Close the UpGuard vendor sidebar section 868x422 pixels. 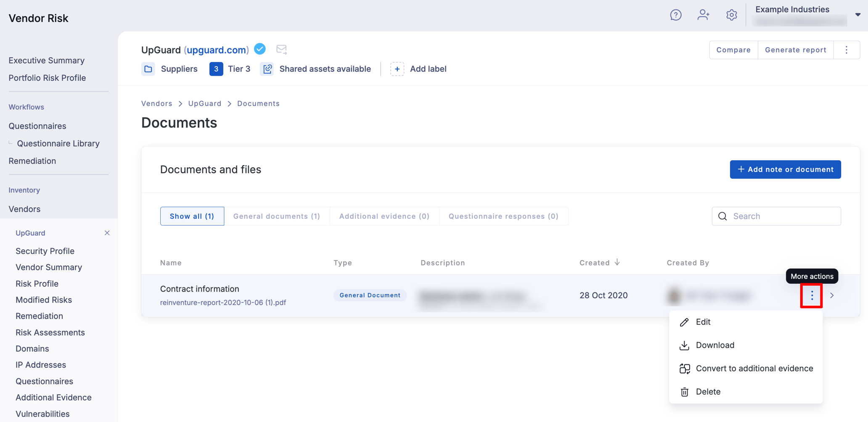pyautogui.click(x=107, y=233)
